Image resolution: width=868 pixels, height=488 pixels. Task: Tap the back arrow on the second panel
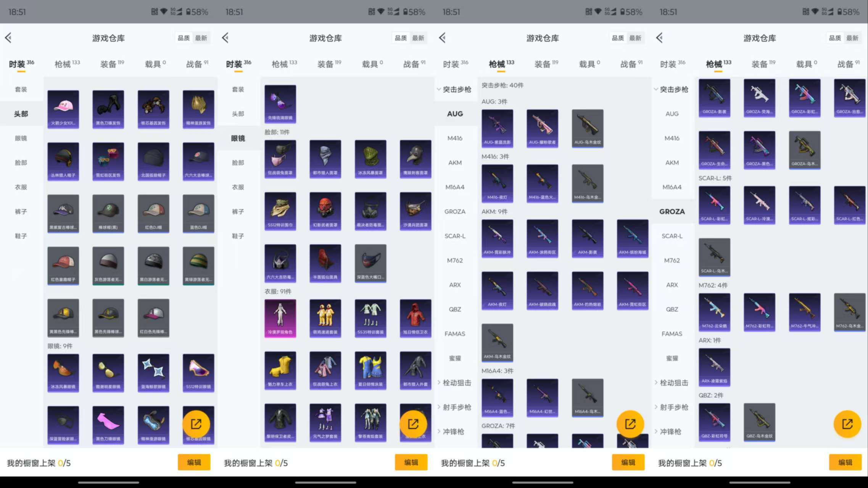pos(225,38)
